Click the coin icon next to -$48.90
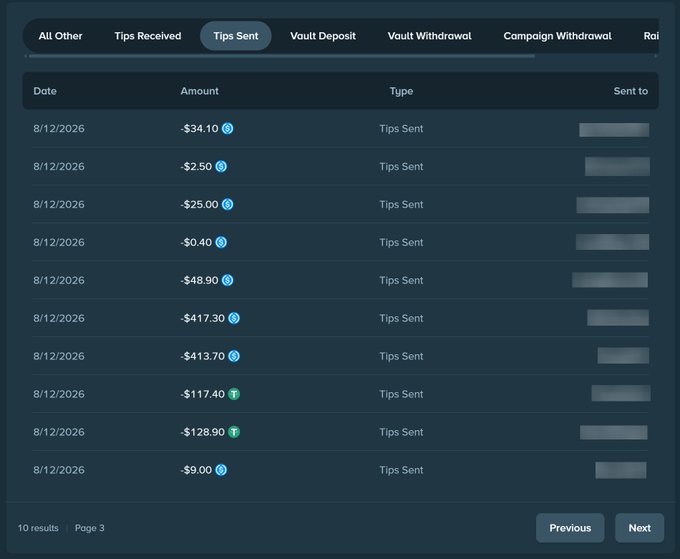The width and height of the screenshot is (680, 559). [227, 280]
